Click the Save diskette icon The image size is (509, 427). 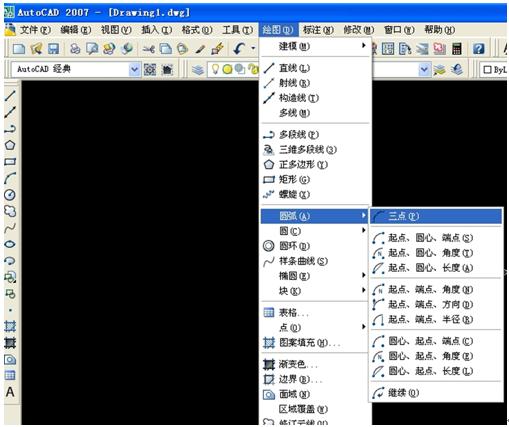coord(53,49)
